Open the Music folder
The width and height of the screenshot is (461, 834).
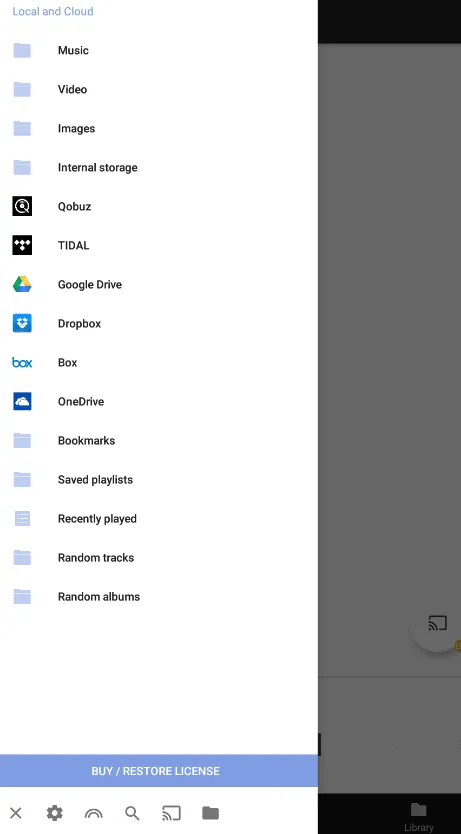tap(159, 51)
